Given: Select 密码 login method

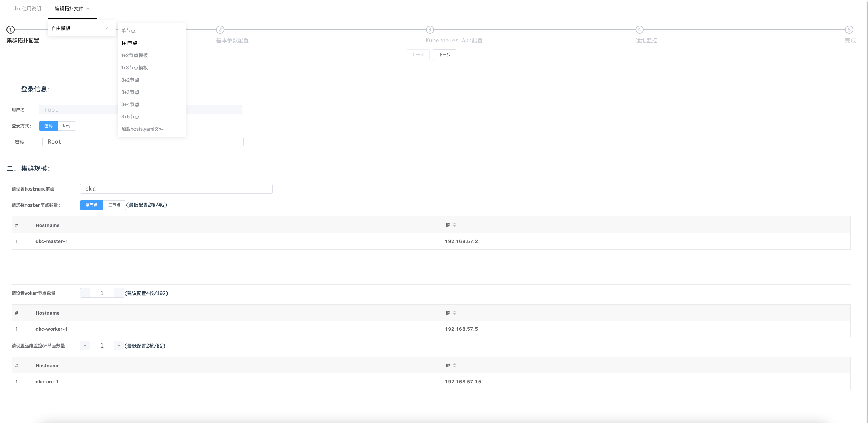Looking at the screenshot, I should [x=48, y=126].
